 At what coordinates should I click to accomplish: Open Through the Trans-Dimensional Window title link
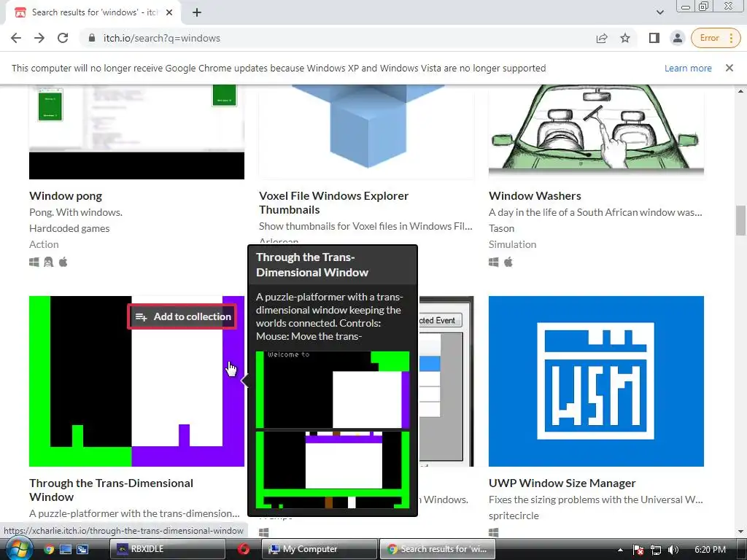point(111,490)
